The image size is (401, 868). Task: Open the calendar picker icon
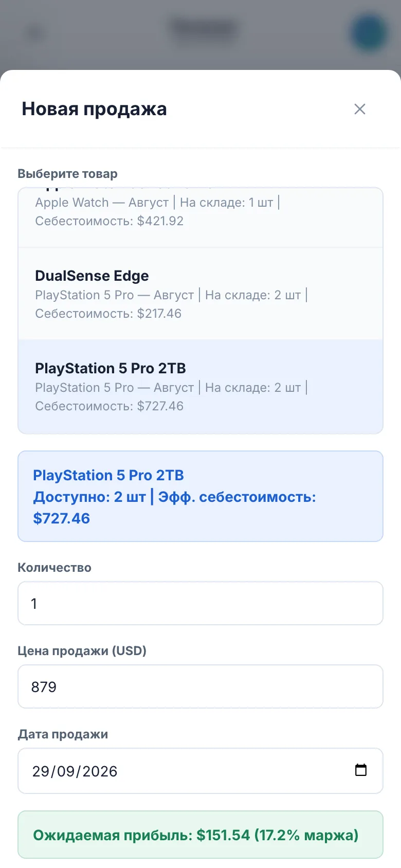pos(361,770)
